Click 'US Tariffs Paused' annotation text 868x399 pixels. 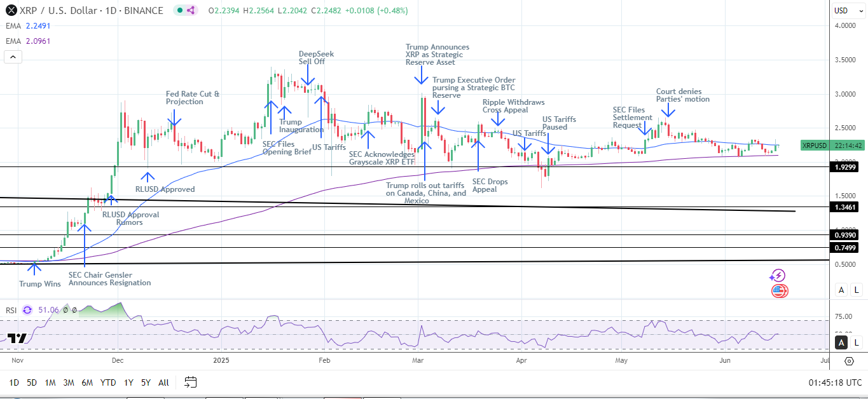tap(559, 123)
